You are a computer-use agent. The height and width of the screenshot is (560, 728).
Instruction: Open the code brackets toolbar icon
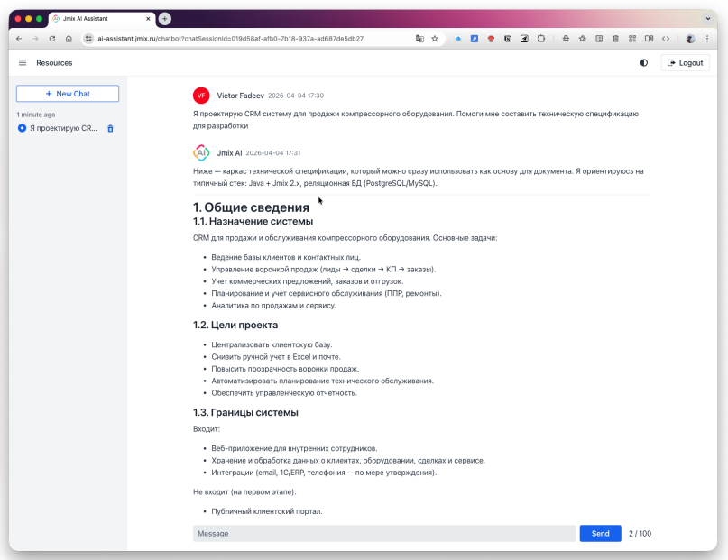[x=666, y=39]
